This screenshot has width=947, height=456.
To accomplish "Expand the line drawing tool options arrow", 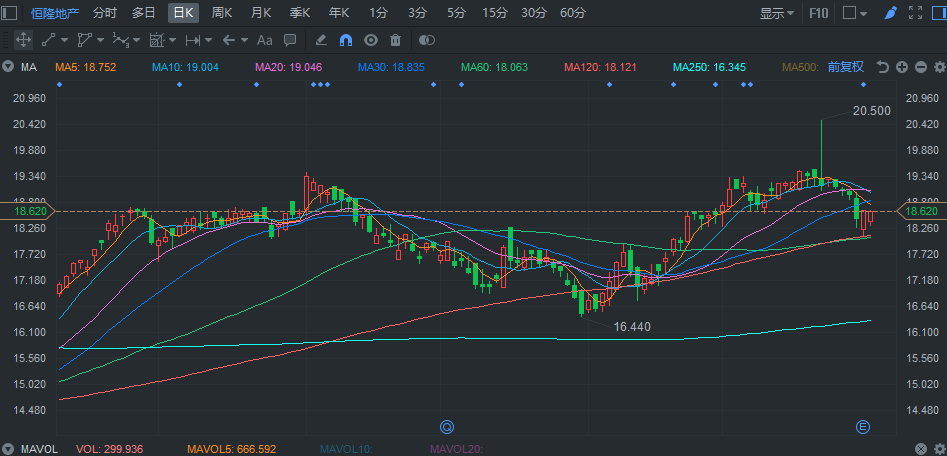I will 64,40.
